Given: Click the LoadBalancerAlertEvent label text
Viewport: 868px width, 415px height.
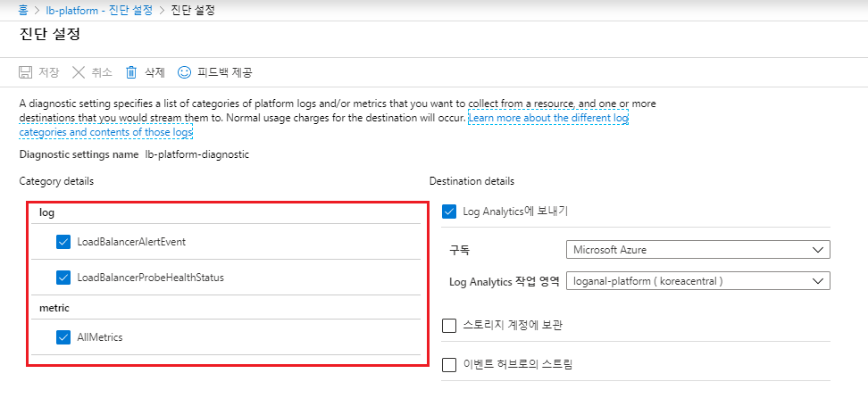Looking at the screenshot, I should (x=132, y=242).
